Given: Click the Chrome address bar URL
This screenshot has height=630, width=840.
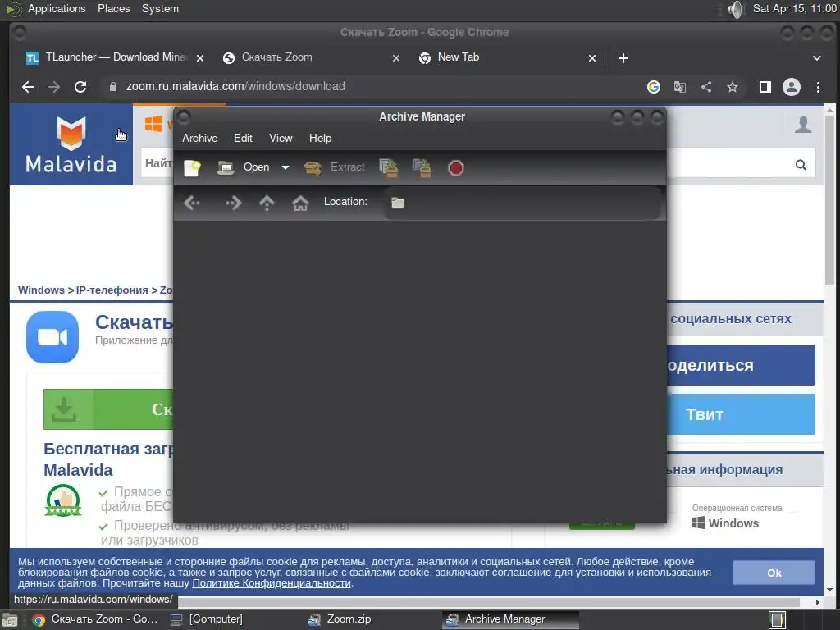Looking at the screenshot, I should coord(235,86).
